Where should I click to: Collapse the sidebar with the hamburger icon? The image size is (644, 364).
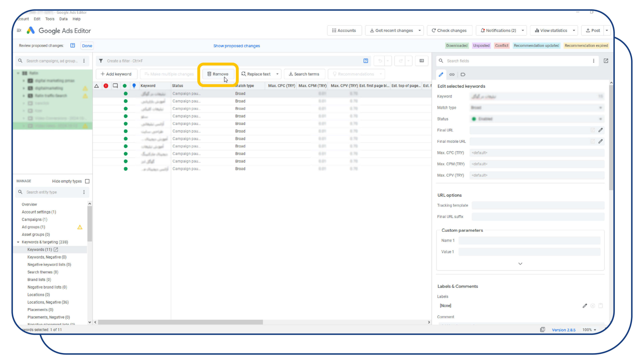(19, 30)
